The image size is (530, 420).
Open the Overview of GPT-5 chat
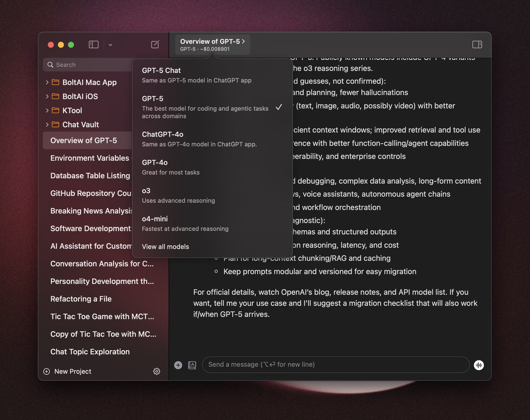click(x=87, y=140)
